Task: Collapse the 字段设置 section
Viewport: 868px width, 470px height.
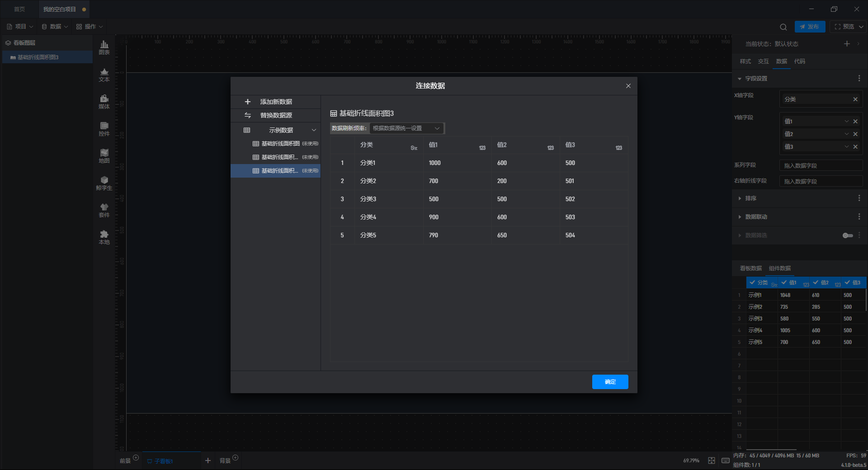Action: (x=740, y=79)
